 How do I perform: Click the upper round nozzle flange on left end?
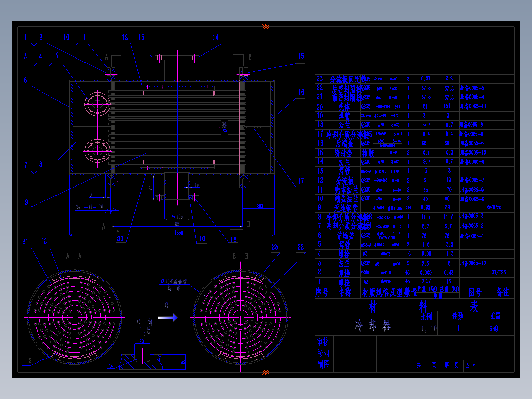[x=97, y=104]
